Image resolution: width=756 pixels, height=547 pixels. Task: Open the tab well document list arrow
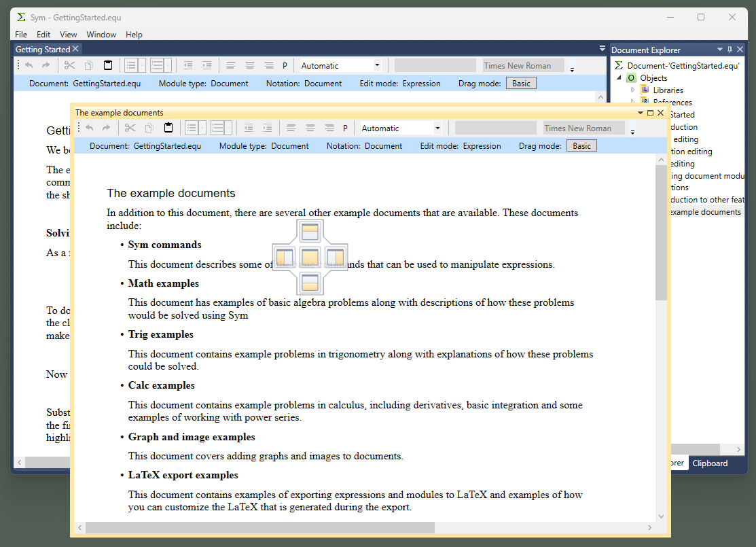pyautogui.click(x=602, y=48)
